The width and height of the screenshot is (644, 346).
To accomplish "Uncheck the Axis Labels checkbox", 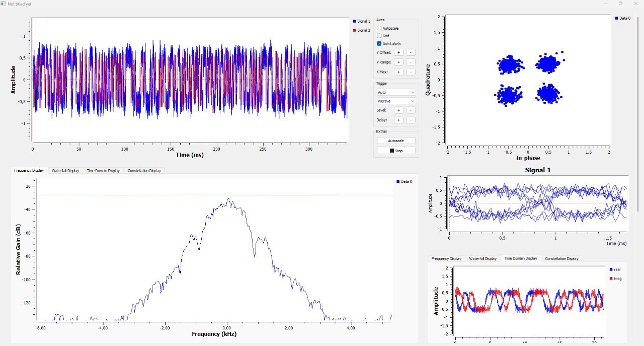I will click(379, 44).
